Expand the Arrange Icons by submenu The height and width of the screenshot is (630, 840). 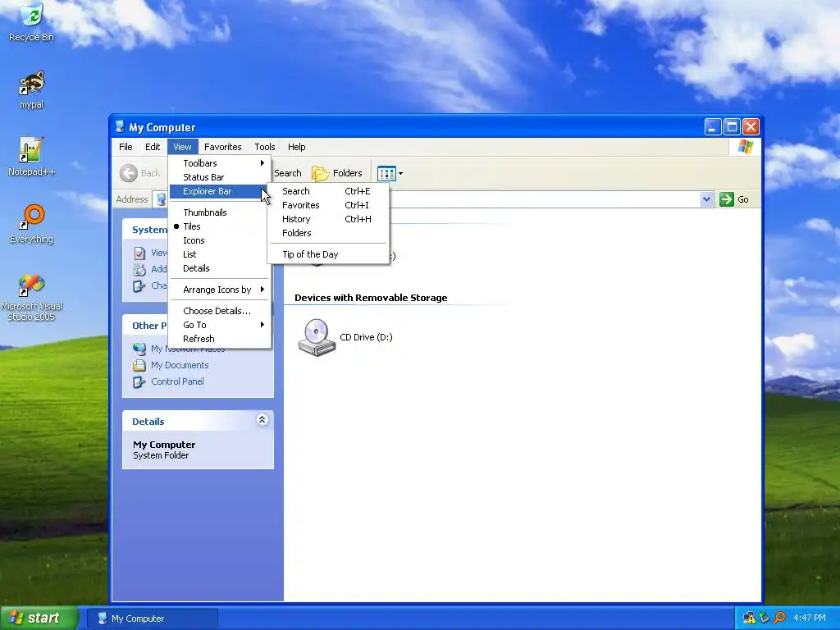pos(220,290)
